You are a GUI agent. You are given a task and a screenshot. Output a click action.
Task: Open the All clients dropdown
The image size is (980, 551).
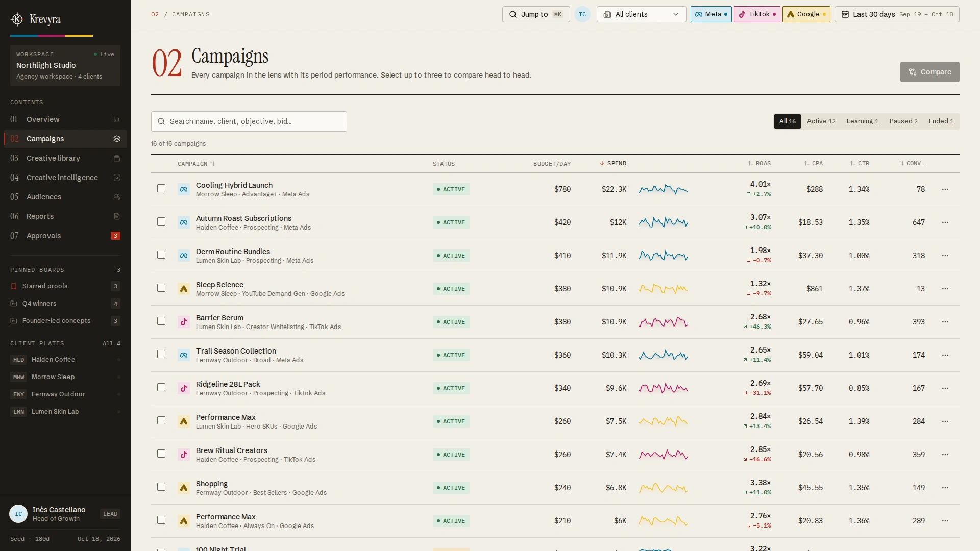pyautogui.click(x=642, y=14)
